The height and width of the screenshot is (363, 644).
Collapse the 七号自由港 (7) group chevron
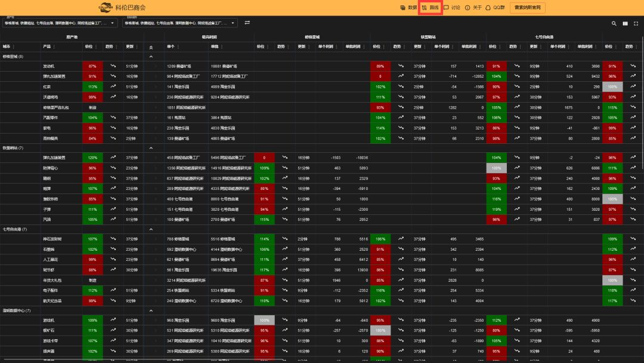point(151,229)
